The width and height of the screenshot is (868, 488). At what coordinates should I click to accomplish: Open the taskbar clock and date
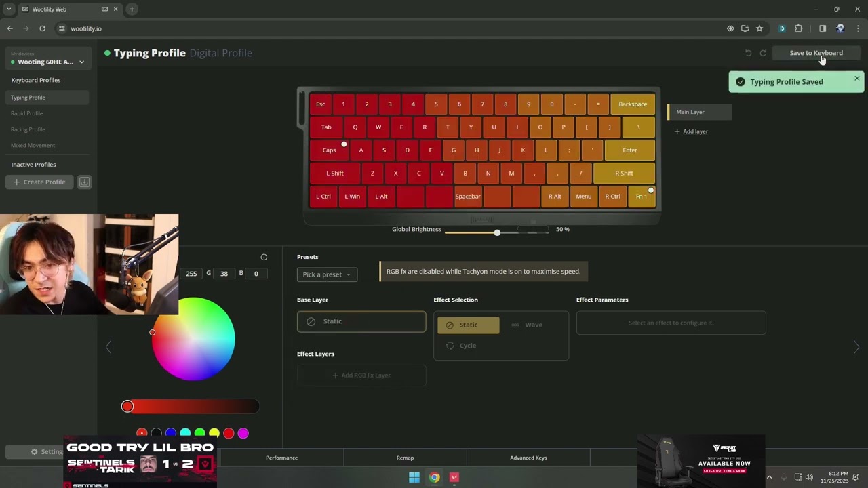(x=838, y=477)
